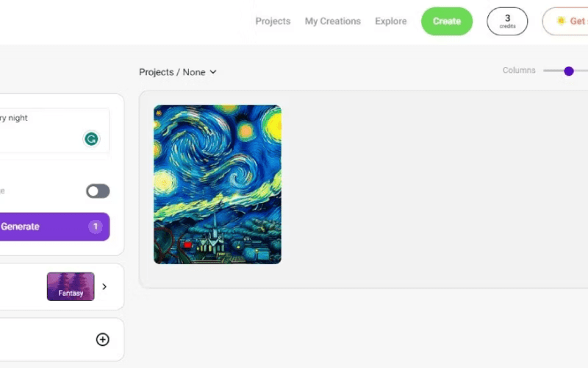Viewport: 588px width, 368px height.
Task: Open the Explore page
Action: (x=391, y=21)
